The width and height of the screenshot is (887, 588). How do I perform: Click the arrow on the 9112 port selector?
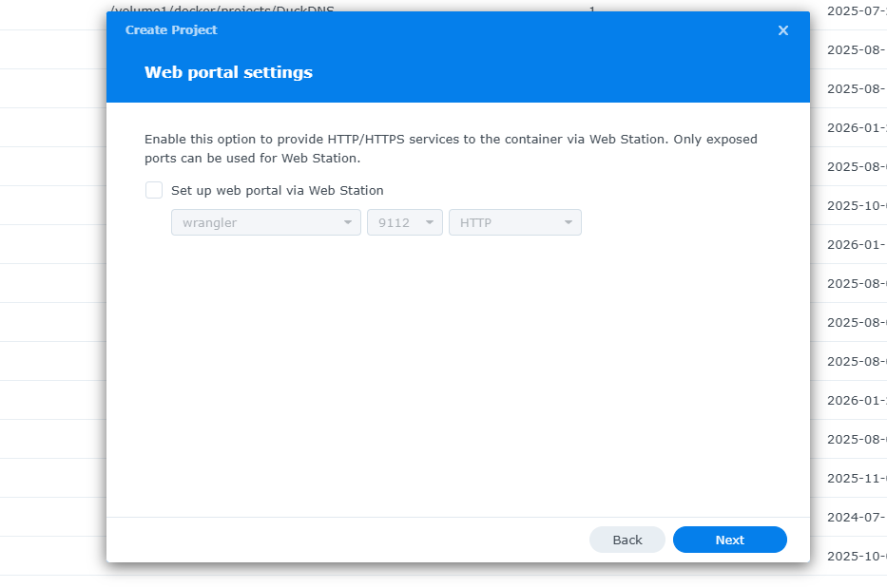430,223
